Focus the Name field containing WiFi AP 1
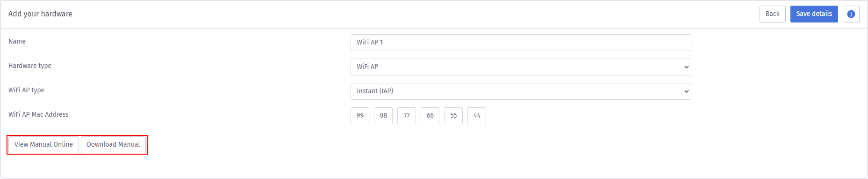Viewport: 868px width, 179px height. point(520,43)
